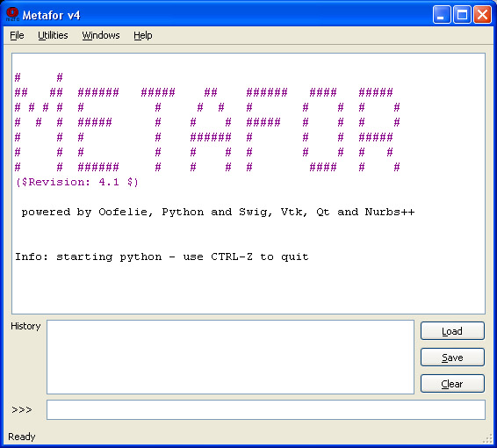The height and width of the screenshot is (448, 497).
Task: Click the Load history button
Action: click(452, 331)
